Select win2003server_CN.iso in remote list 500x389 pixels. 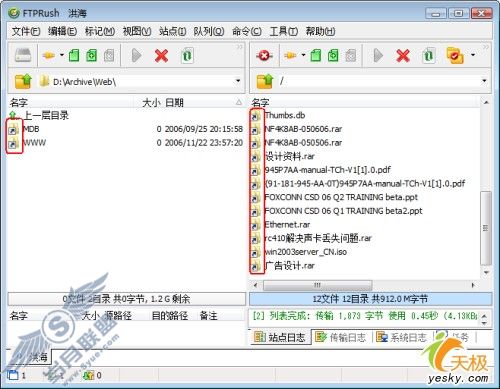(x=306, y=252)
